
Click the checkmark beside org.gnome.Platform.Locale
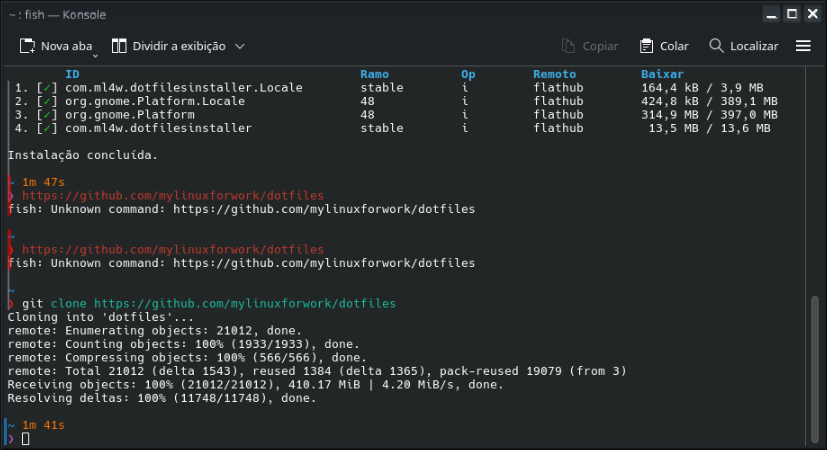pyautogui.click(x=47, y=101)
